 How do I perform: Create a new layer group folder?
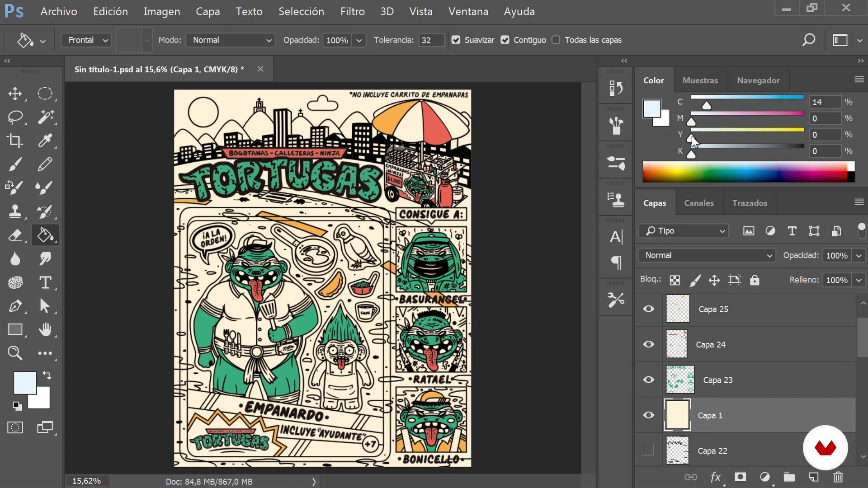click(789, 477)
